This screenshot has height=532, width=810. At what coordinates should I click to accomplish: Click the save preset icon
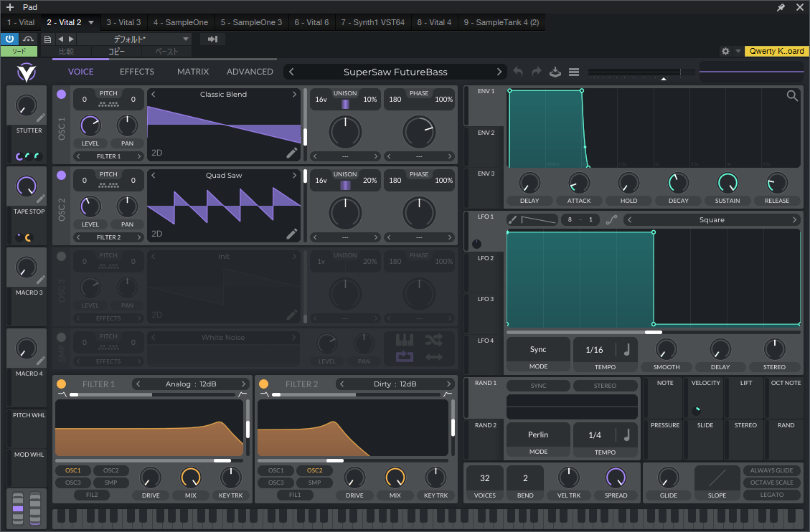[x=555, y=72]
